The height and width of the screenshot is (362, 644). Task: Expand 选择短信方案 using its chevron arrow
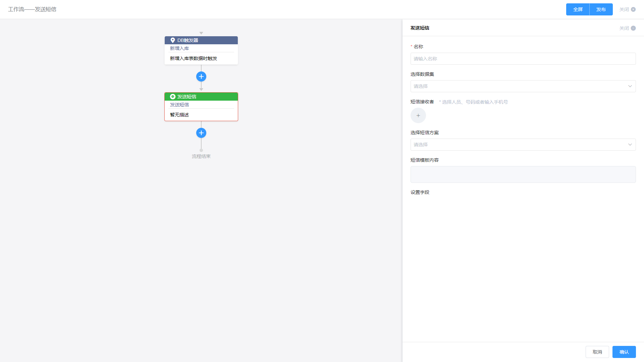point(630,145)
